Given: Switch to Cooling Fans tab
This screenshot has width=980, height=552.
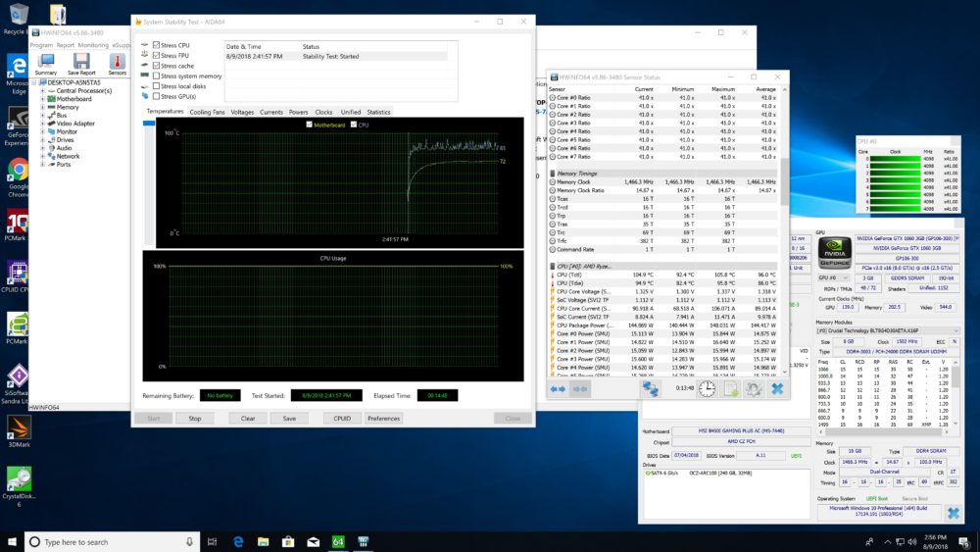Looking at the screenshot, I should [x=207, y=112].
